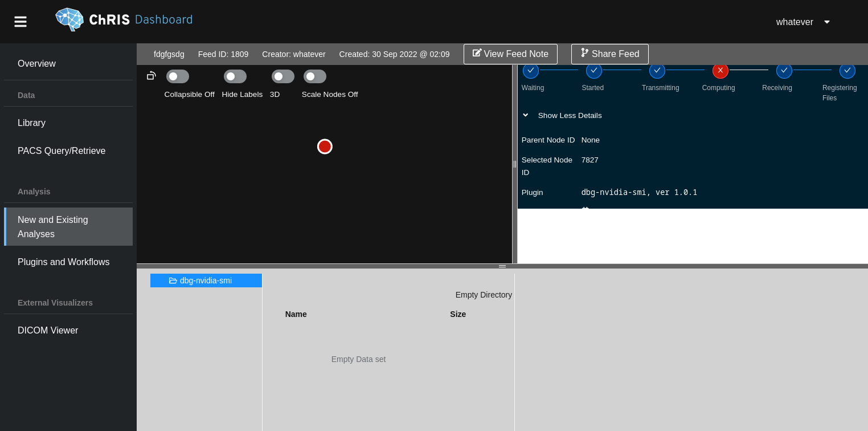Image resolution: width=868 pixels, height=431 pixels.
Task: Open the whatever user account dropdown
Action: click(803, 22)
